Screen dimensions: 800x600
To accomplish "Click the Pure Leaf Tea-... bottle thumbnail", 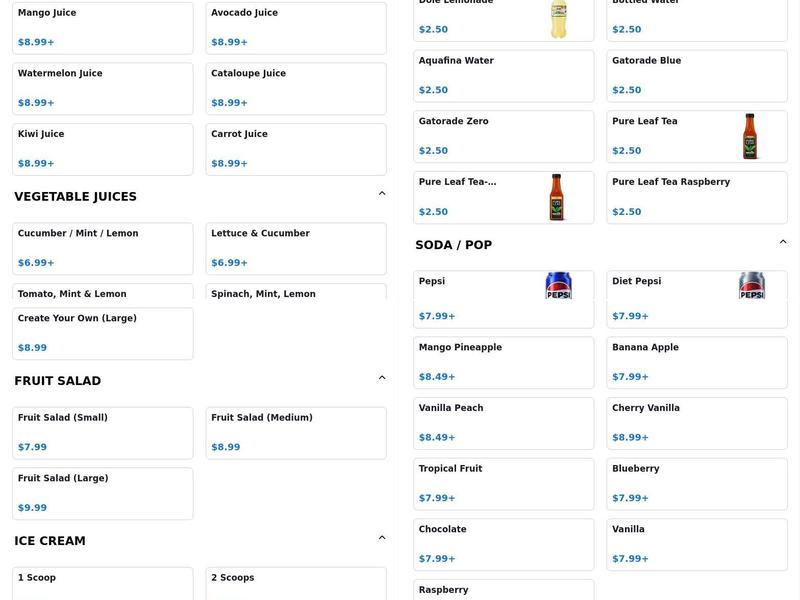I will [x=557, y=197].
